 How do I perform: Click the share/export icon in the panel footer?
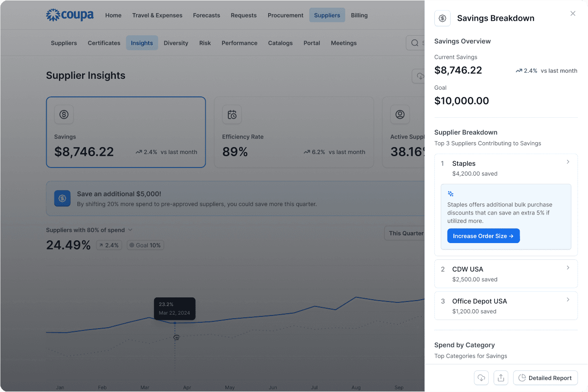(501, 378)
